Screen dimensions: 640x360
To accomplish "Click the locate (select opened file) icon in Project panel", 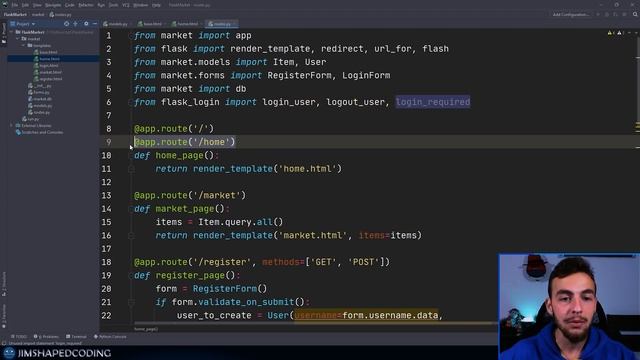I will 67,24.
